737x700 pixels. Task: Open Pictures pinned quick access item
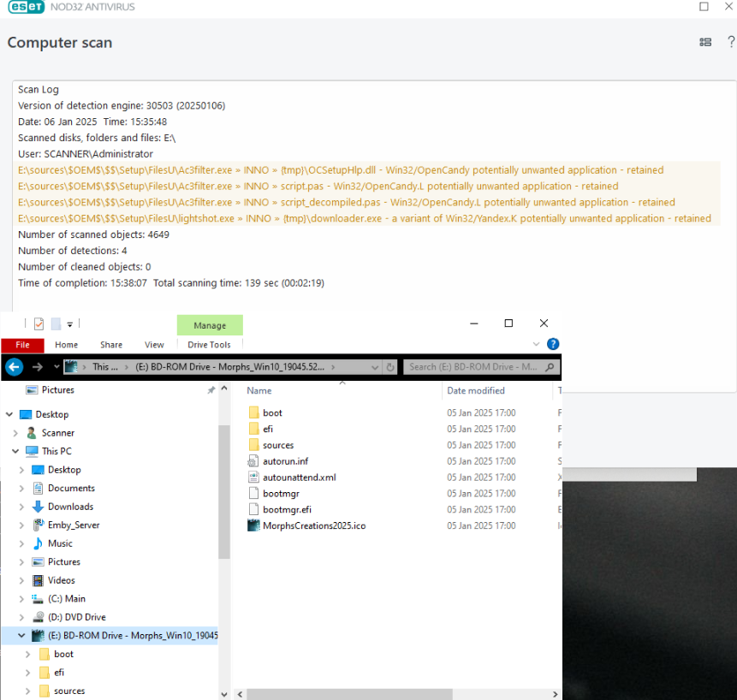tap(58, 390)
